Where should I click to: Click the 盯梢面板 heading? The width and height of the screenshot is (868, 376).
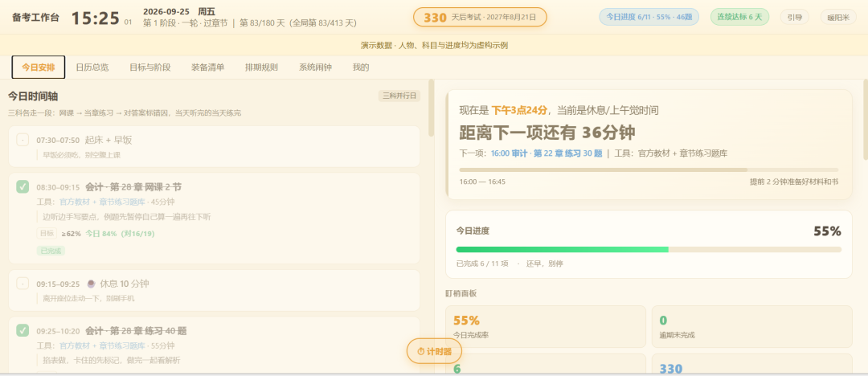coord(461,293)
